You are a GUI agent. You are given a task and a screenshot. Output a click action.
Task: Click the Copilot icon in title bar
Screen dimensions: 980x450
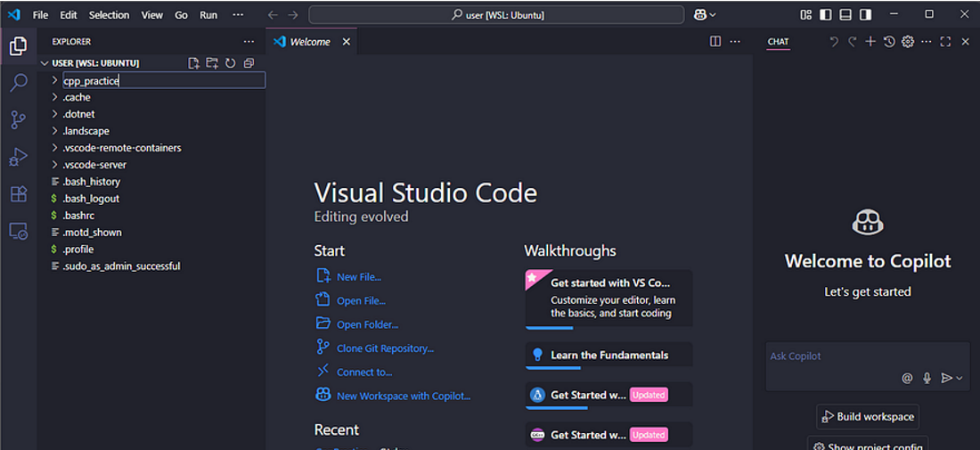[x=700, y=14]
